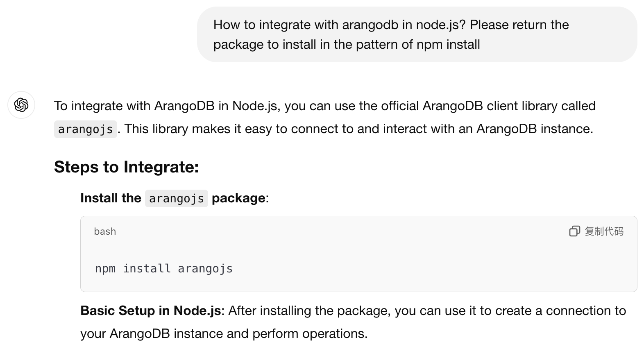This screenshot has width=644, height=349.
Task: Click the bold Basic Setup in Node.js text
Action: pos(151,310)
